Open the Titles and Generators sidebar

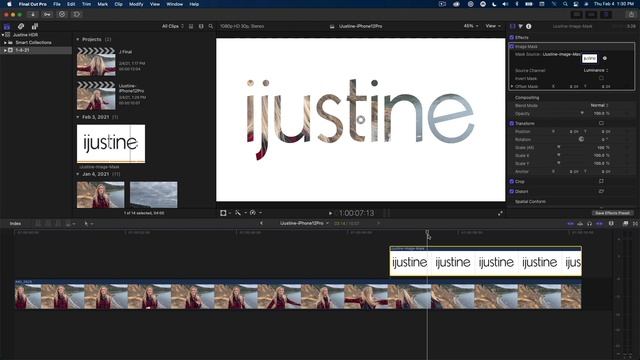(x=35, y=26)
